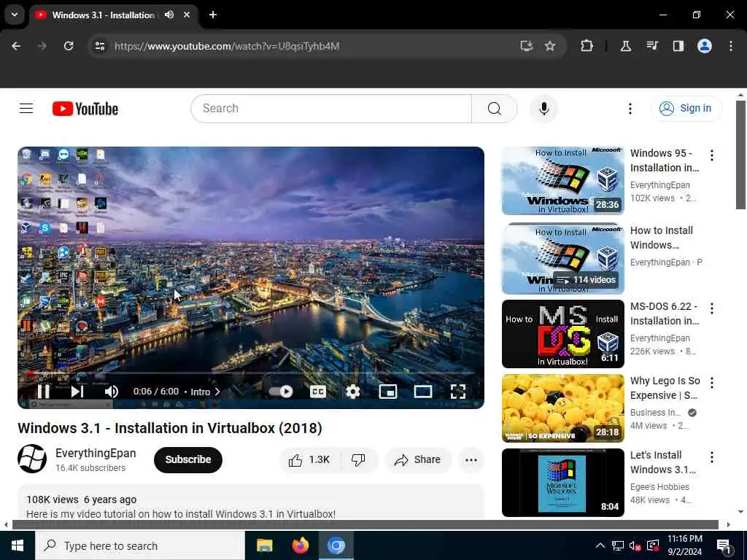Open YouTube settings three-dot menu
Screen dimensions: 747x560
(630, 109)
